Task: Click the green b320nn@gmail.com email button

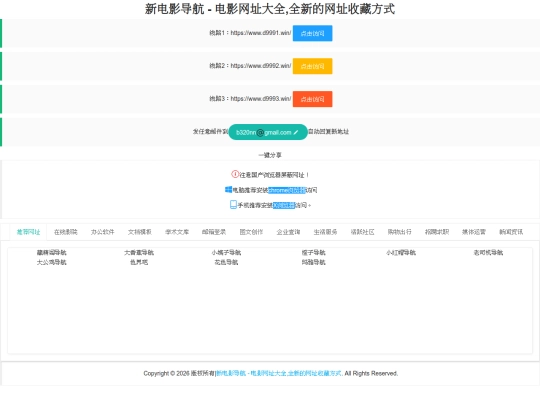Action: click(268, 132)
